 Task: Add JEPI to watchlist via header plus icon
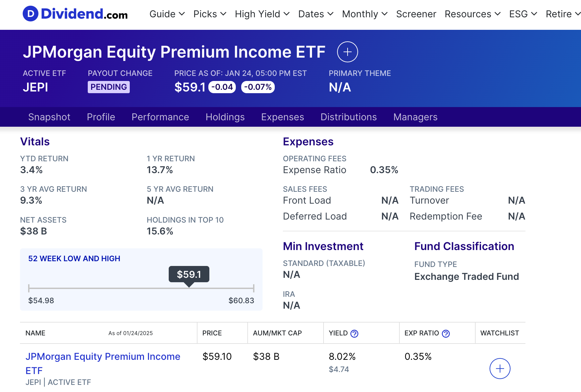347,52
